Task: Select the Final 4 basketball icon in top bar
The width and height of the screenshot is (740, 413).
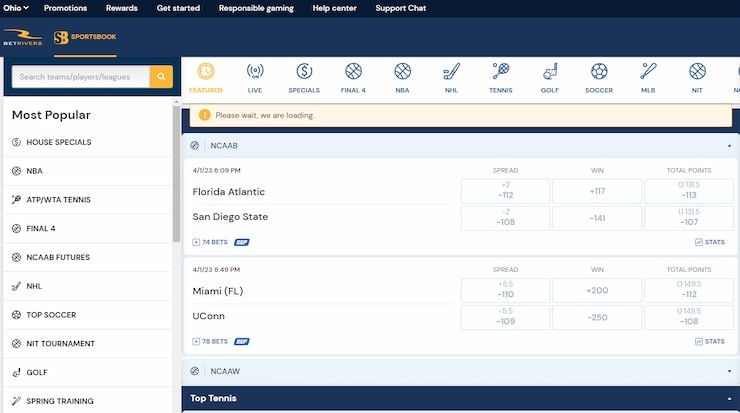Action: (x=353, y=72)
